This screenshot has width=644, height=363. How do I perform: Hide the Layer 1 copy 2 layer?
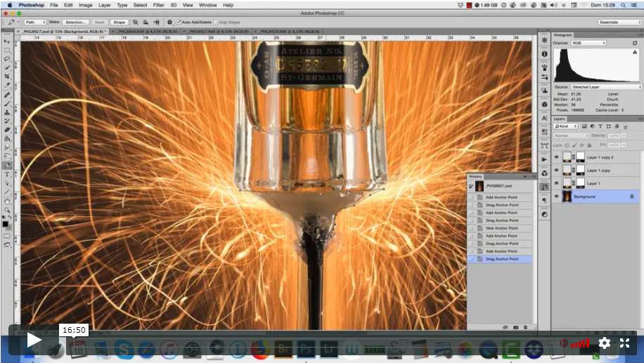tap(557, 157)
